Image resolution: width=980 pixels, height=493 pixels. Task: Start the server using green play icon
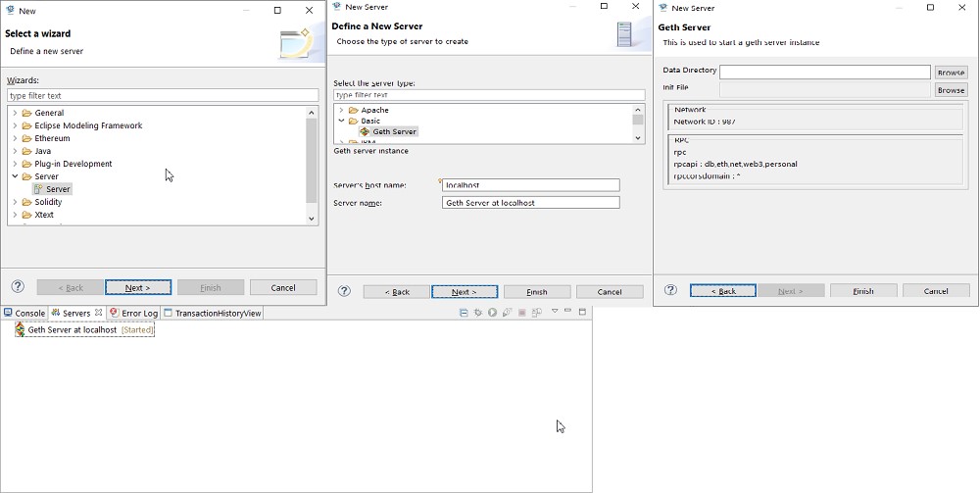click(493, 313)
